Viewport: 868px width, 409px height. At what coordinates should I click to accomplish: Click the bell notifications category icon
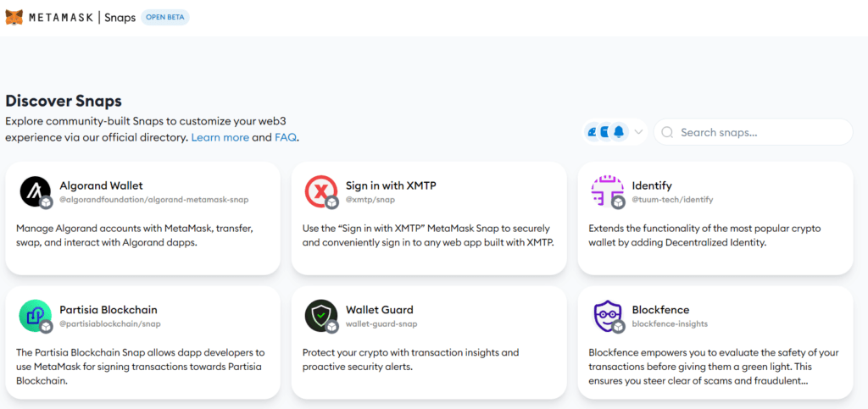[x=619, y=132]
